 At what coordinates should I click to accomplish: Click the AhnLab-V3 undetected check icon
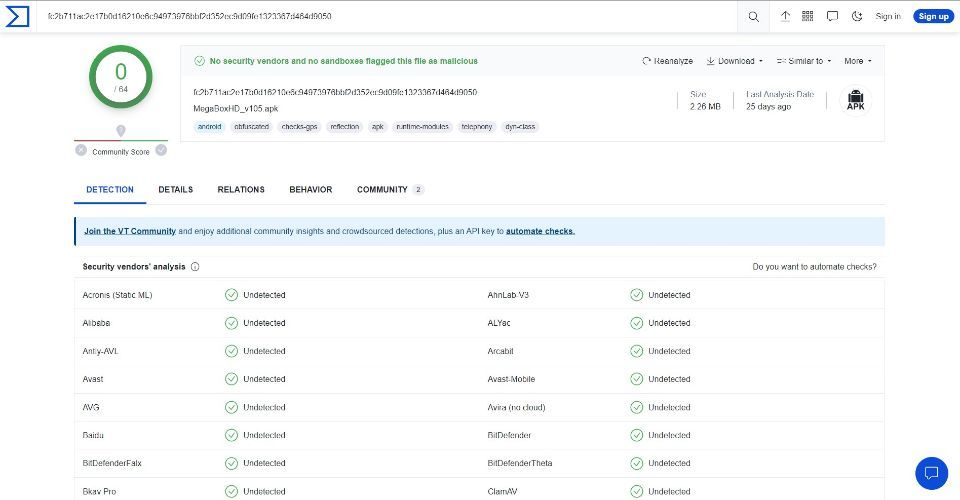637,295
